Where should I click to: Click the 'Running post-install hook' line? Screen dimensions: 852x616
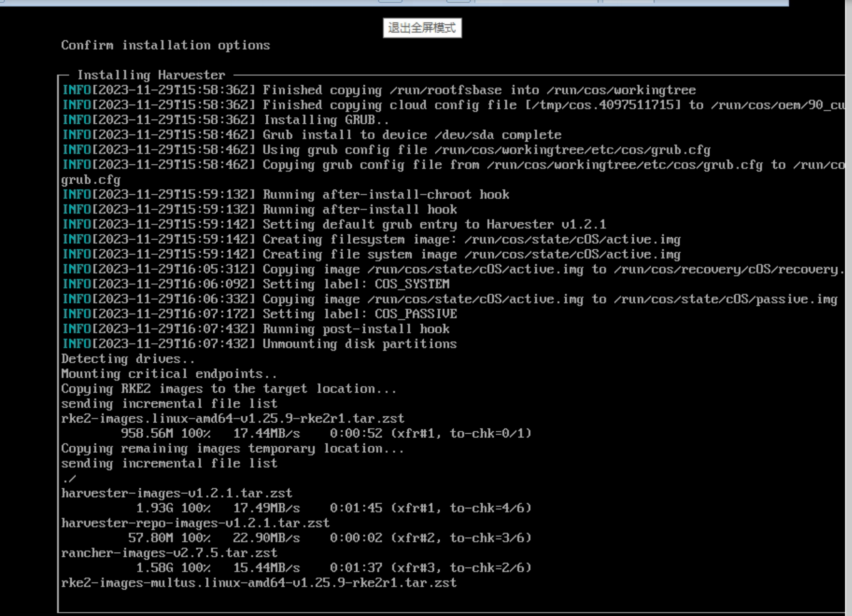pos(256,329)
